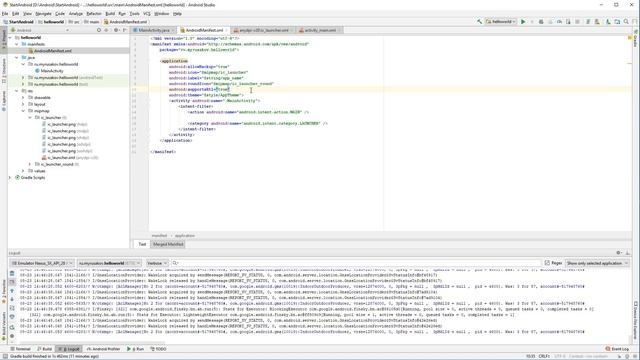
Task: Click the hammer Make Project icon
Action: coord(479,22)
